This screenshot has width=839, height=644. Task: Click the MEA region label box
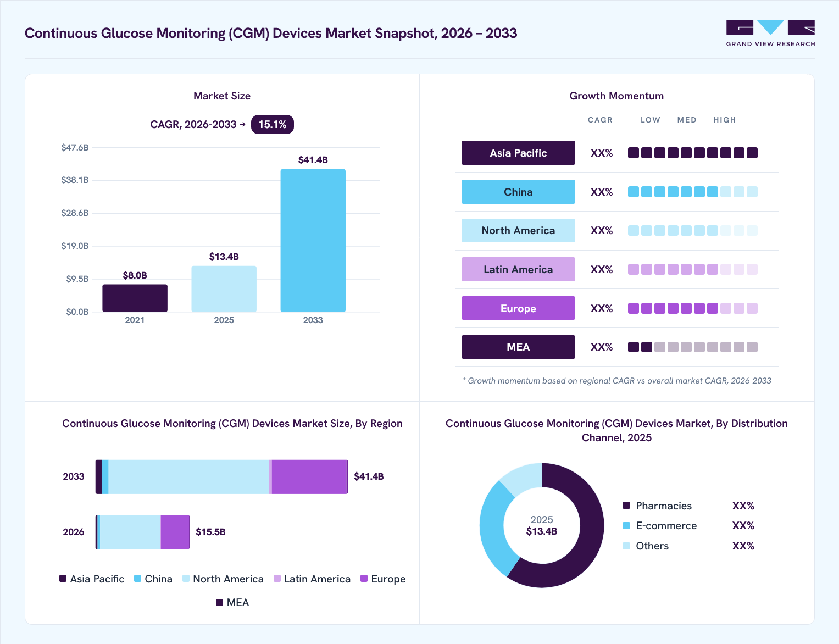(518, 347)
